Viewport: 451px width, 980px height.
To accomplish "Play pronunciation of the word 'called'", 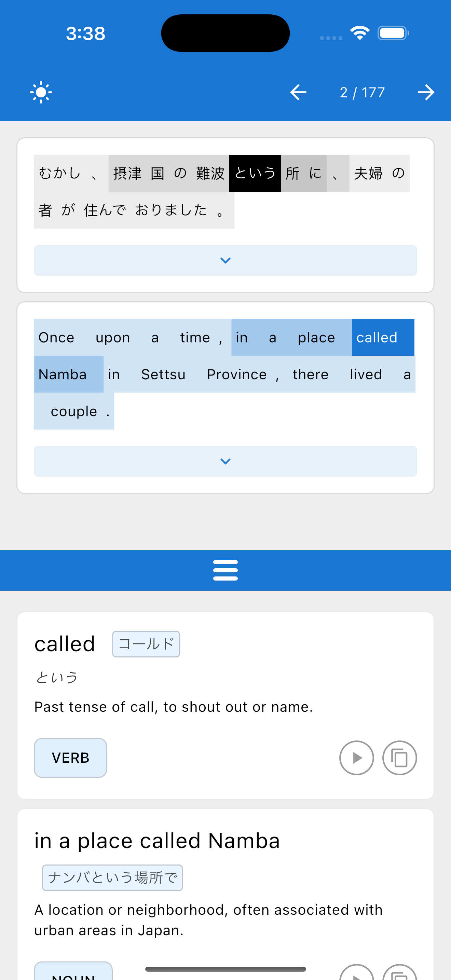I will pos(356,758).
